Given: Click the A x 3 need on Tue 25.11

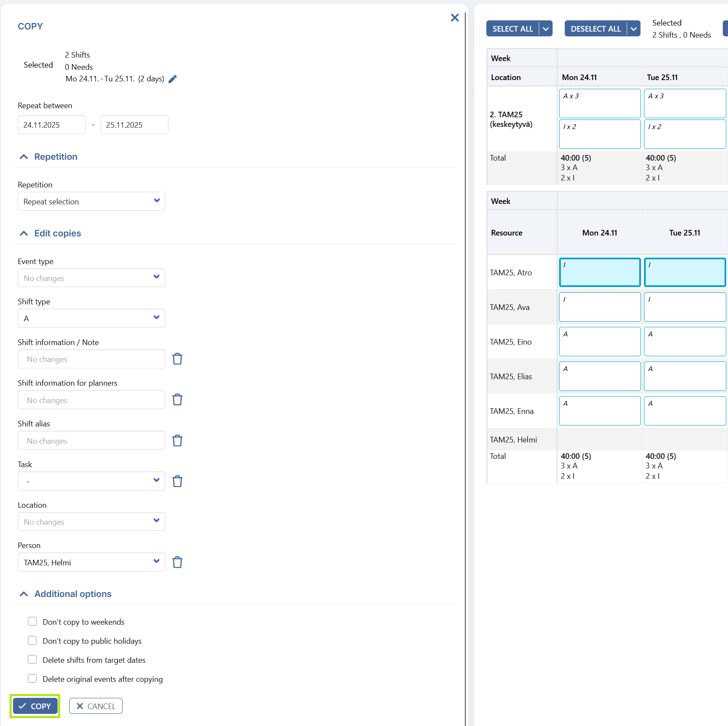Looking at the screenshot, I should pos(685,103).
